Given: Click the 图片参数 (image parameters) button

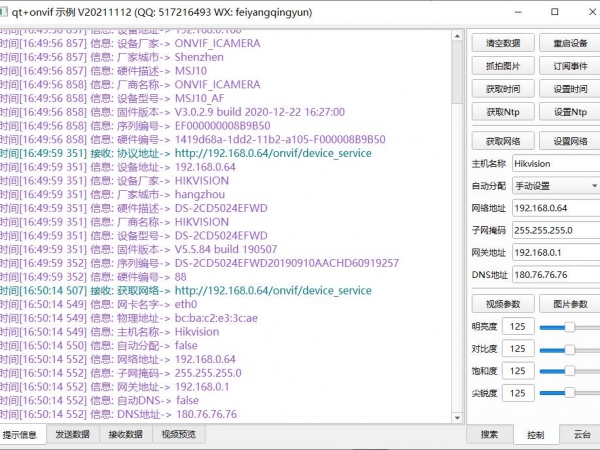Looking at the screenshot, I should [x=569, y=303].
